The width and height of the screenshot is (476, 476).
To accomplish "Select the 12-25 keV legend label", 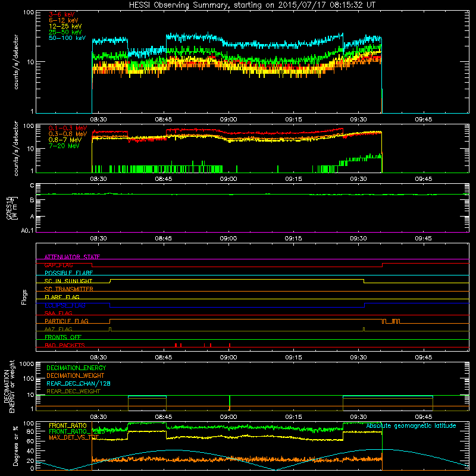I will (x=65, y=26).
